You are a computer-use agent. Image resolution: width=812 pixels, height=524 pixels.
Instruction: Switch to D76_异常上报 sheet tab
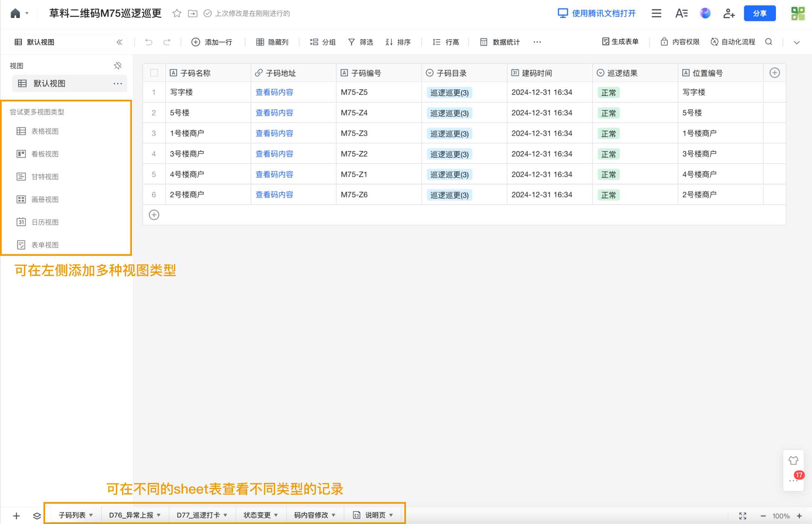[x=131, y=515]
